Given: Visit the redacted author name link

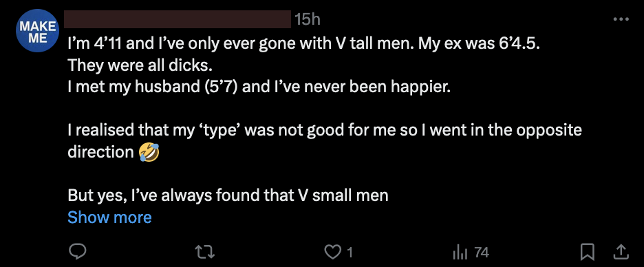Looking at the screenshot, I should [x=178, y=19].
